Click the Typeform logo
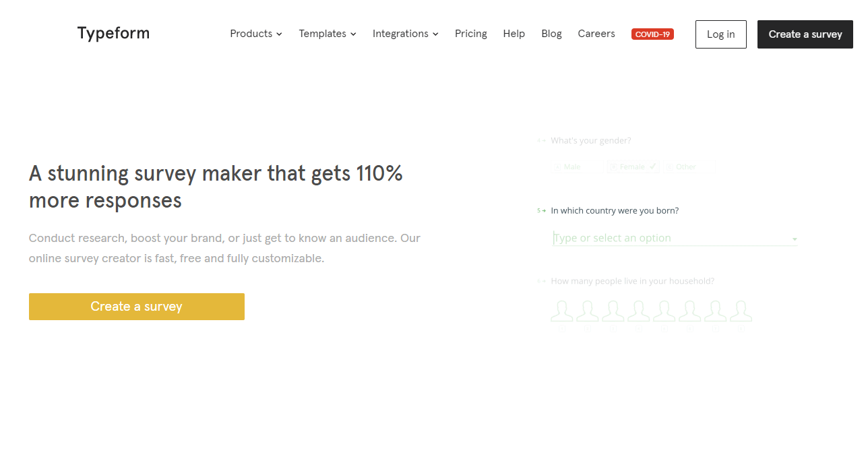The image size is (868, 459). 113,33
